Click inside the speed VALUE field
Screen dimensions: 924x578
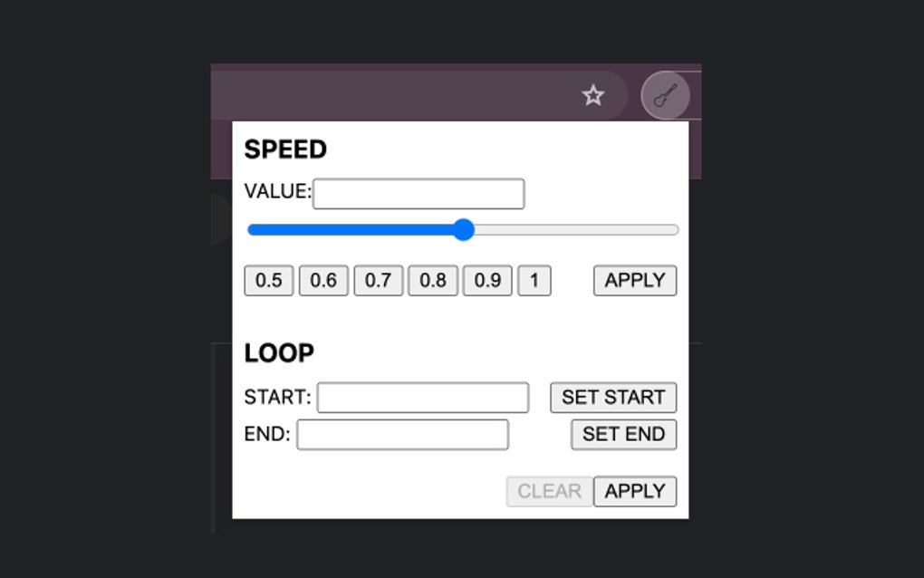(419, 194)
